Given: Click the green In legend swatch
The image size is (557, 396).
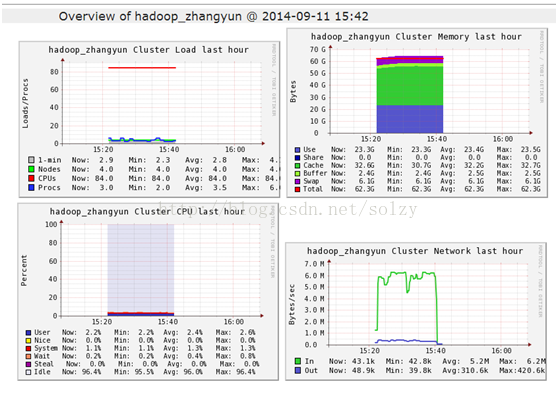Looking at the screenshot, I should [x=298, y=361].
